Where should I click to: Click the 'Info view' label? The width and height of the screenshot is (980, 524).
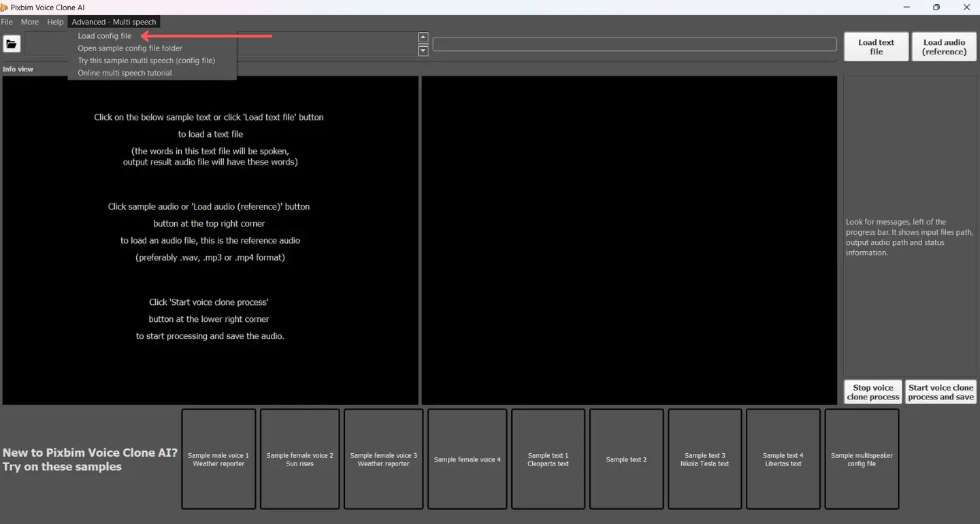point(18,69)
